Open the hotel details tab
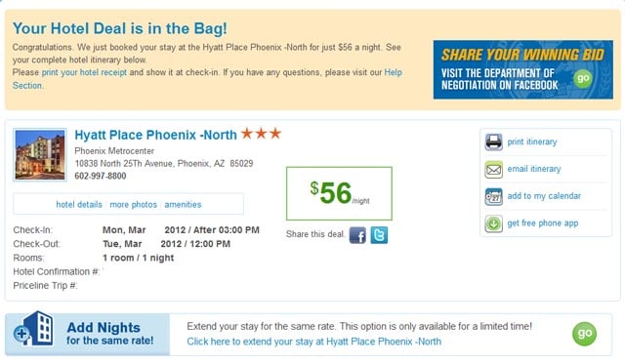 coord(79,204)
